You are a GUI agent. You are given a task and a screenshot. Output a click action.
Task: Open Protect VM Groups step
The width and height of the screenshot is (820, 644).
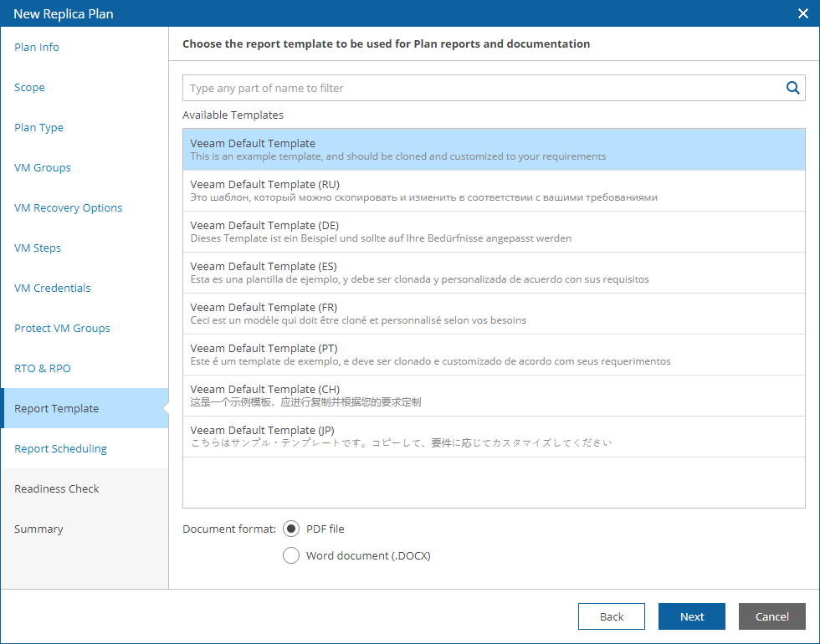(x=62, y=328)
